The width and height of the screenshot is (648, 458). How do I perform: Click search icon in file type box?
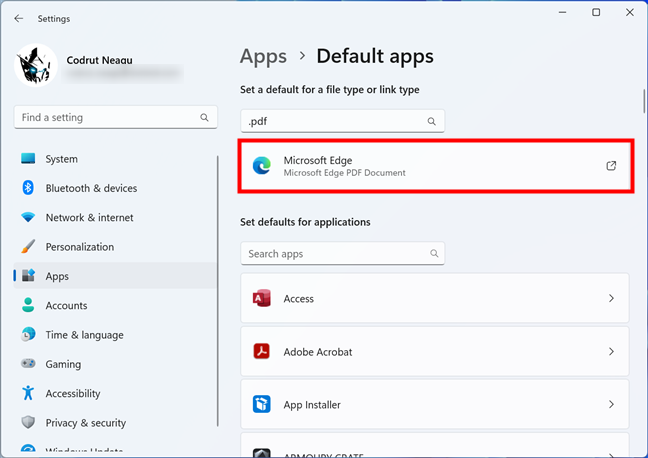[x=432, y=122]
